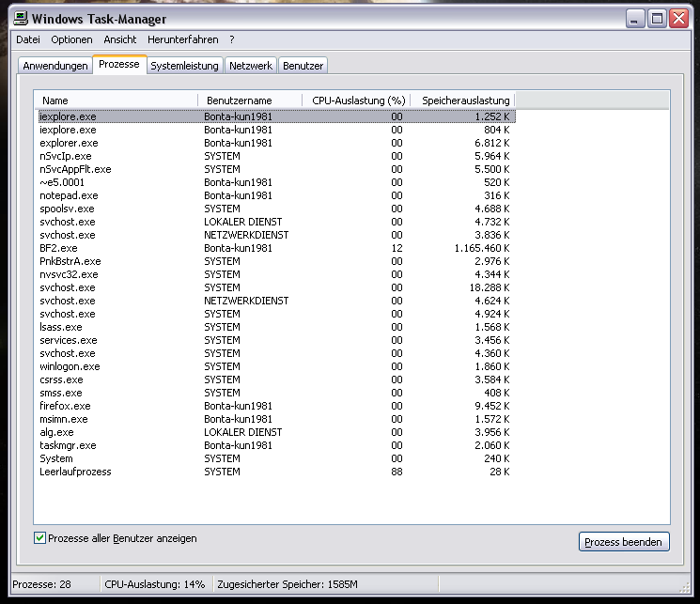Image resolution: width=700 pixels, height=604 pixels.
Task: Open the ? help menu
Action: click(232, 39)
